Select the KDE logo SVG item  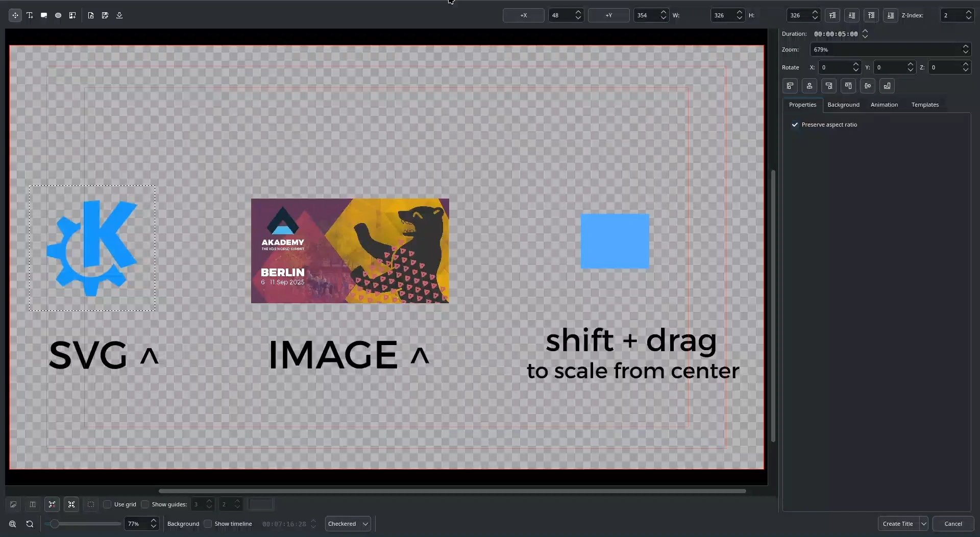[92, 248]
